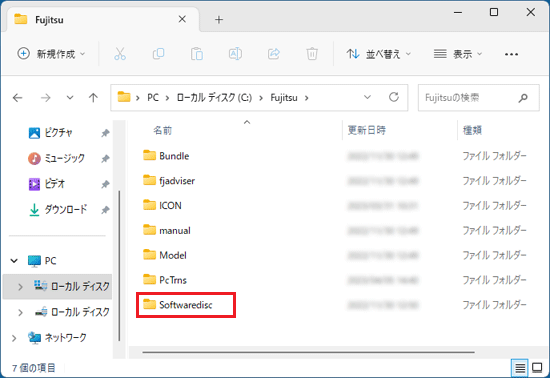Open the 並べ替え (Sort) dropdown

(378, 54)
